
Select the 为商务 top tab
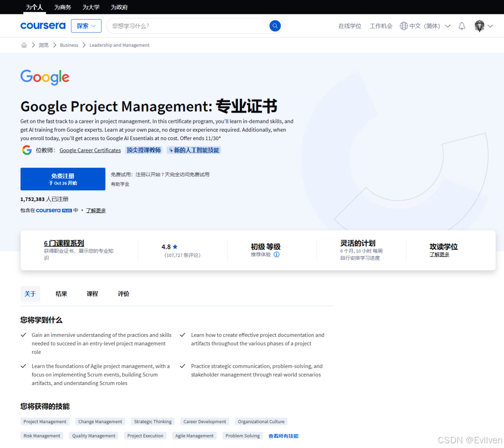[x=63, y=7]
